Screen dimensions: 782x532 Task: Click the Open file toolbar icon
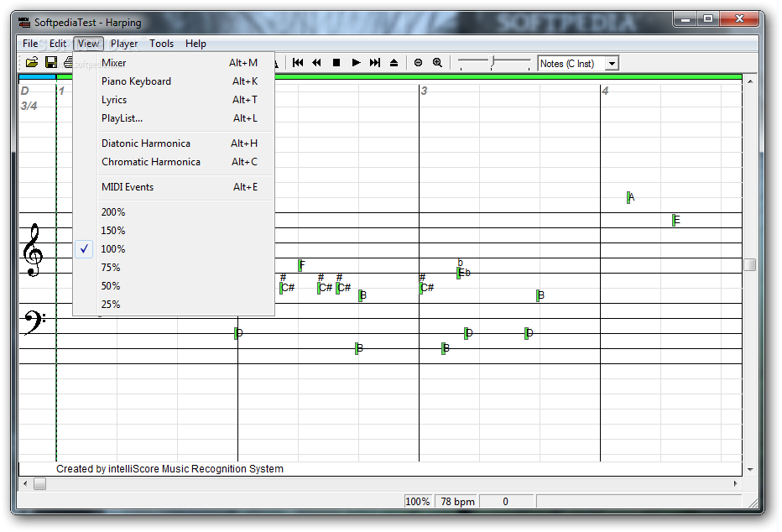(x=31, y=62)
